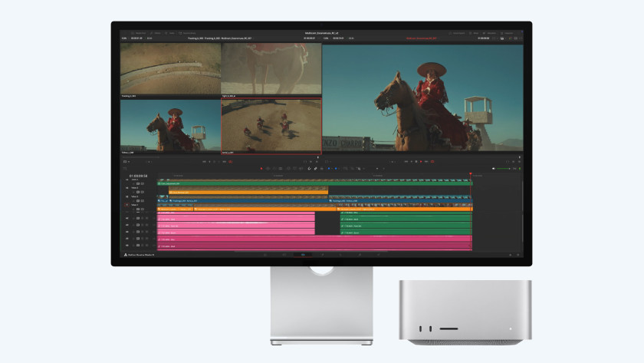644x363 pixels.
Task: Select the red Selection Mode arrow tool
Action: tap(261, 169)
